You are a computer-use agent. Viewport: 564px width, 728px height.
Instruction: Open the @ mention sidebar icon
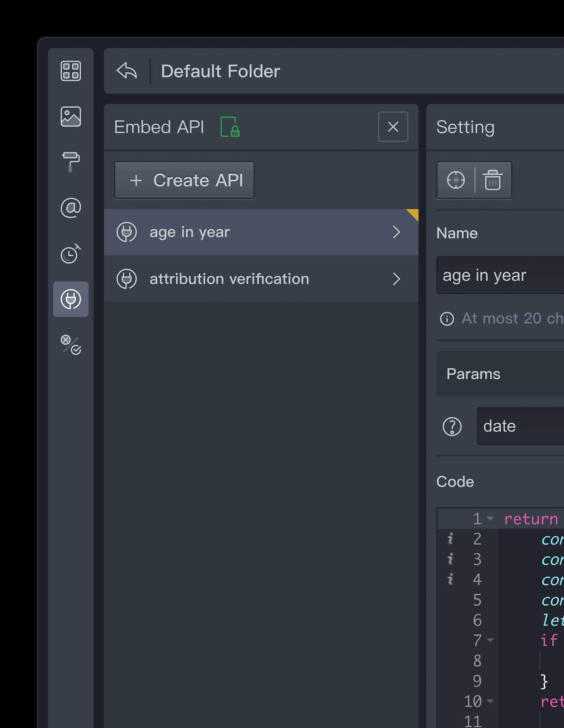pyautogui.click(x=71, y=208)
